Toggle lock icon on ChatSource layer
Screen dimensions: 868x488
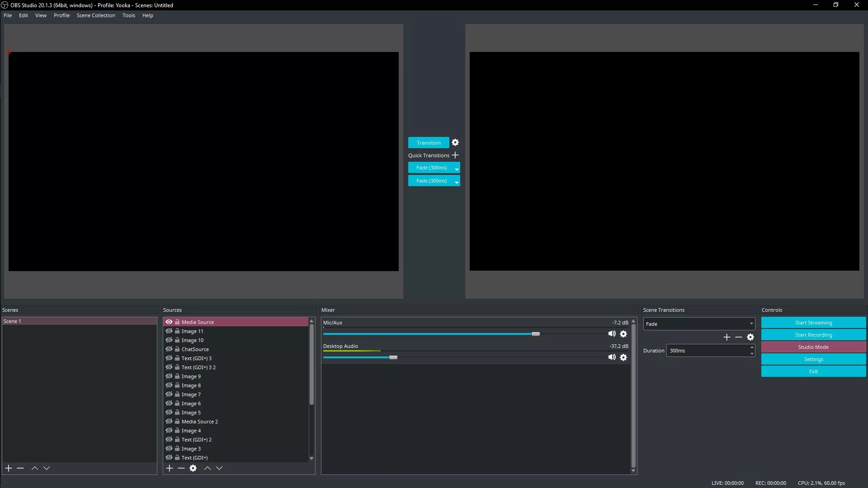click(177, 349)
